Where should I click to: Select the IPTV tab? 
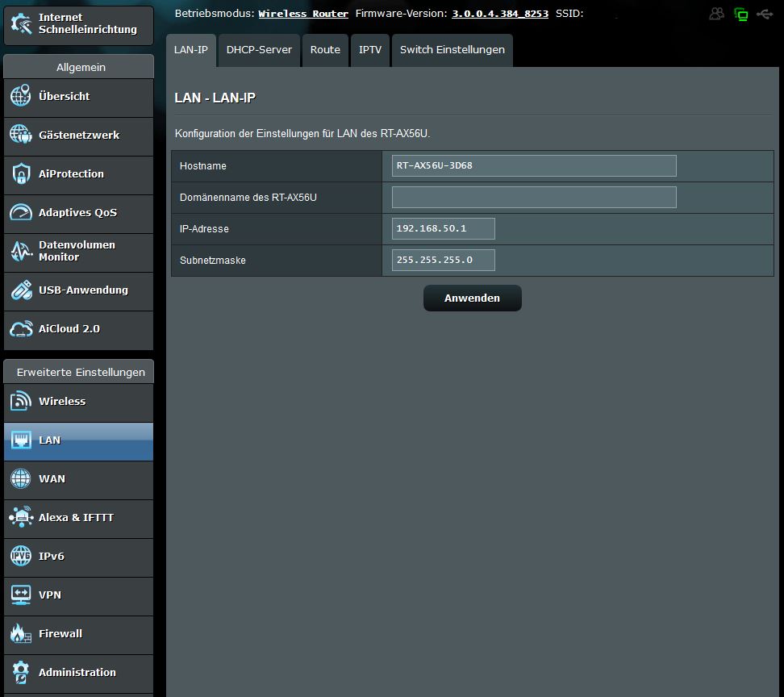[370, 50]
